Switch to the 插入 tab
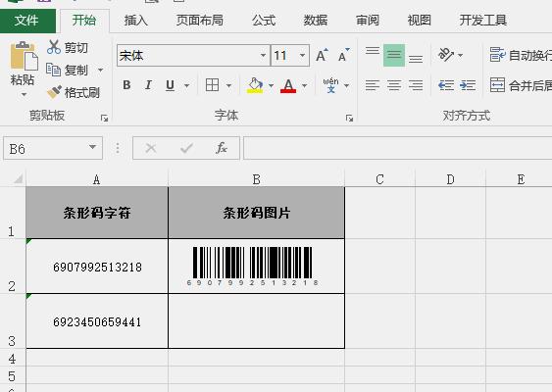 tap(136, 21)
